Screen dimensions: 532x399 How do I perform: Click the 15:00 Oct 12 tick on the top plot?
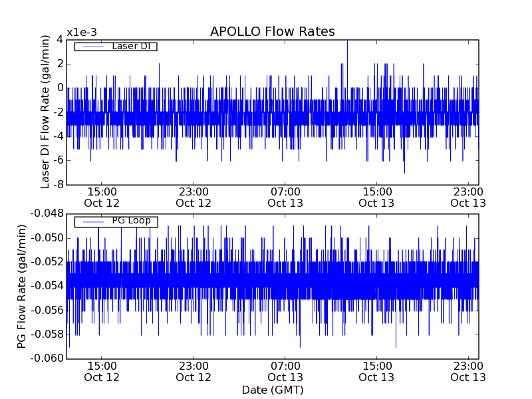pyautogui.click(x=102, y=197)
